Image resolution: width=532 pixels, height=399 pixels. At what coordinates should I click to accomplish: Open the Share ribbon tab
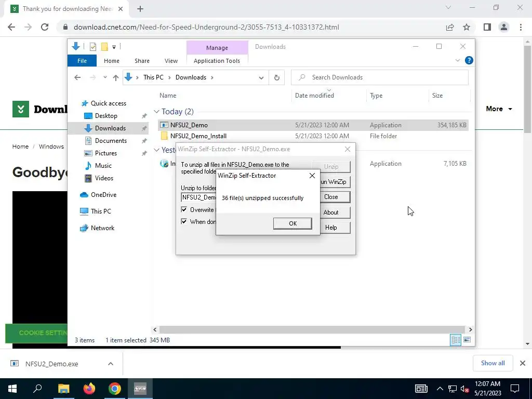[x=142, y=61]
